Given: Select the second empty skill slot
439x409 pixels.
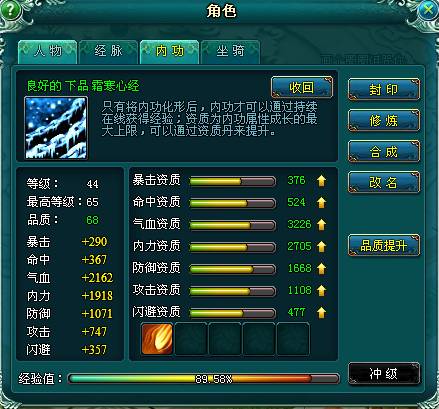Looking at the screenshot, I should [225, 339].
